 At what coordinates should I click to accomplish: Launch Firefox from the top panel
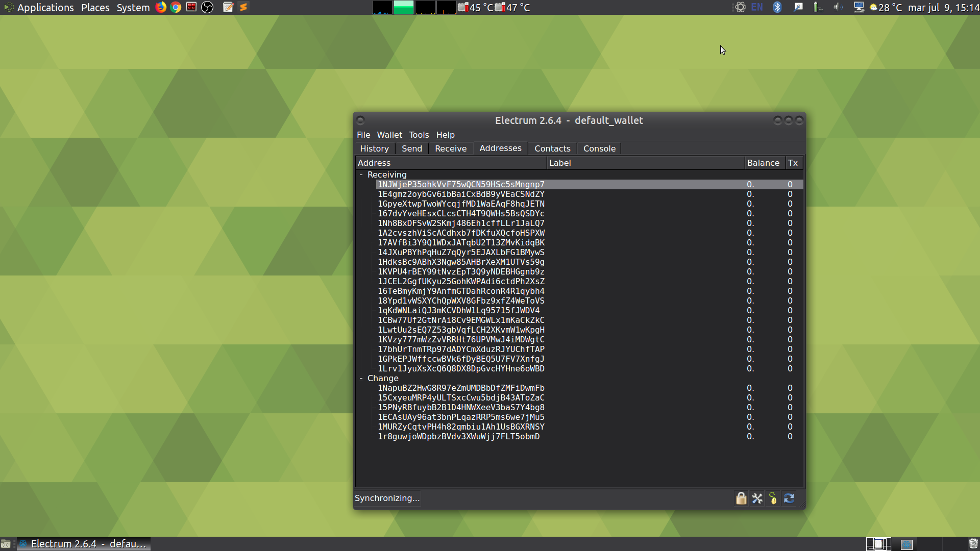(161, 7)
